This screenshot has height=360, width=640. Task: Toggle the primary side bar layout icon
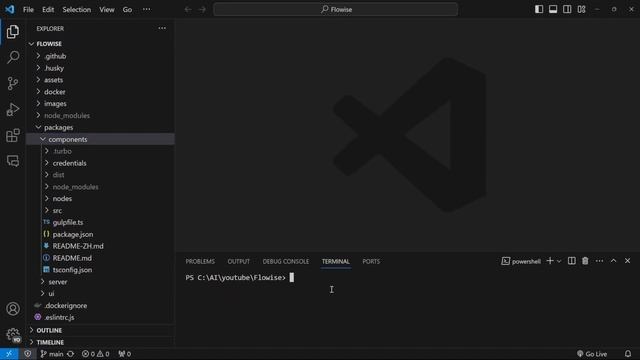(x=539, y=9)
